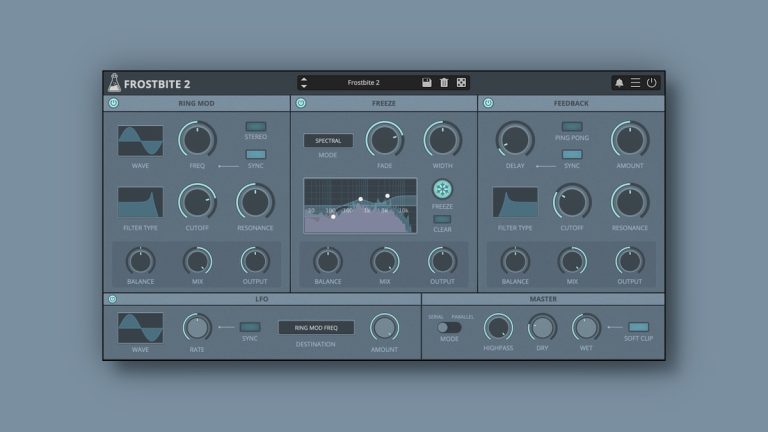Viewport: 768px width, 432px height.
Task: Disable the Ring Mod section power toggle
Action: [x=114, y=103]
